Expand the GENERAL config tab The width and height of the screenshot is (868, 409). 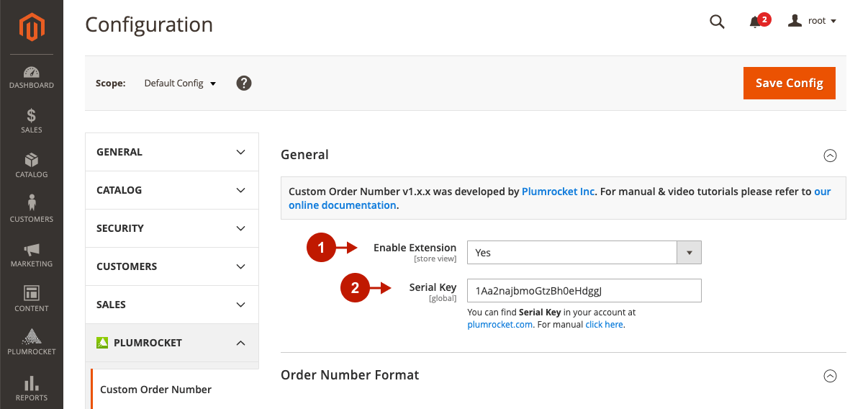[x=172, y=152]
